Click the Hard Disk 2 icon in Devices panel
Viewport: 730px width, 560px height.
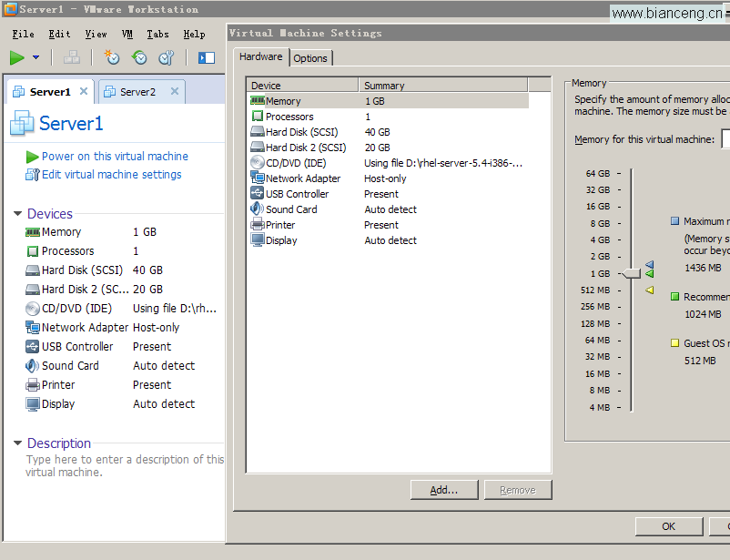tap(32, 290)
